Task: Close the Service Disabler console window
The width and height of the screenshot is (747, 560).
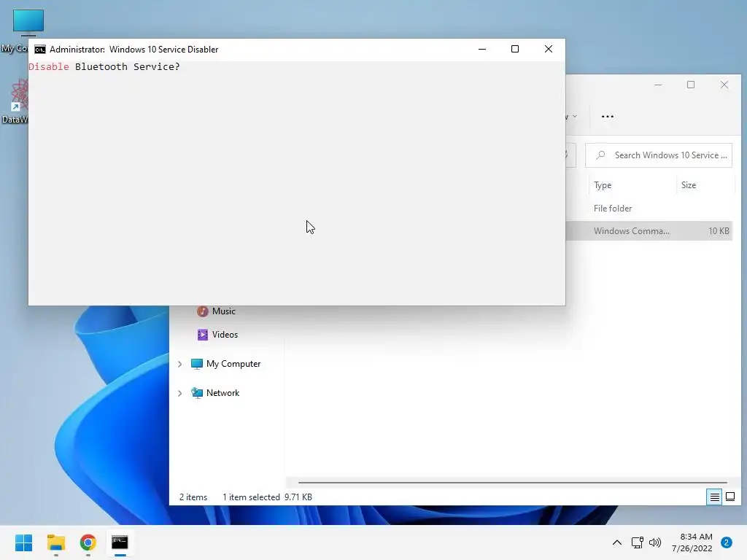Action: click(x=549, y=49)
